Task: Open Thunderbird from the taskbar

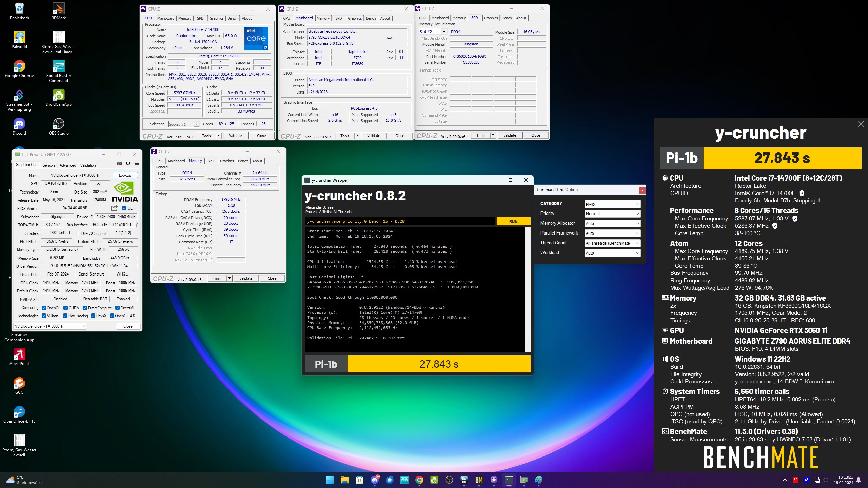Action: click(389, 480)
